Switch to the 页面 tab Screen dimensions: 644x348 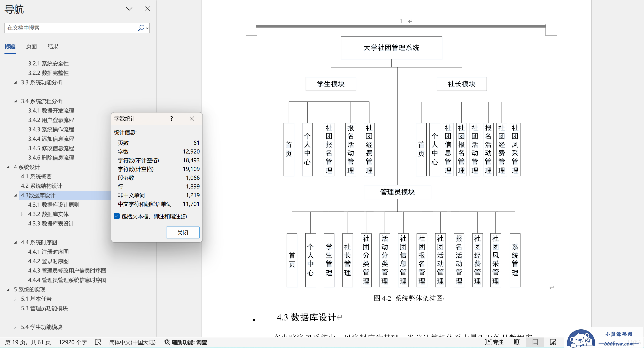(32, 46)
